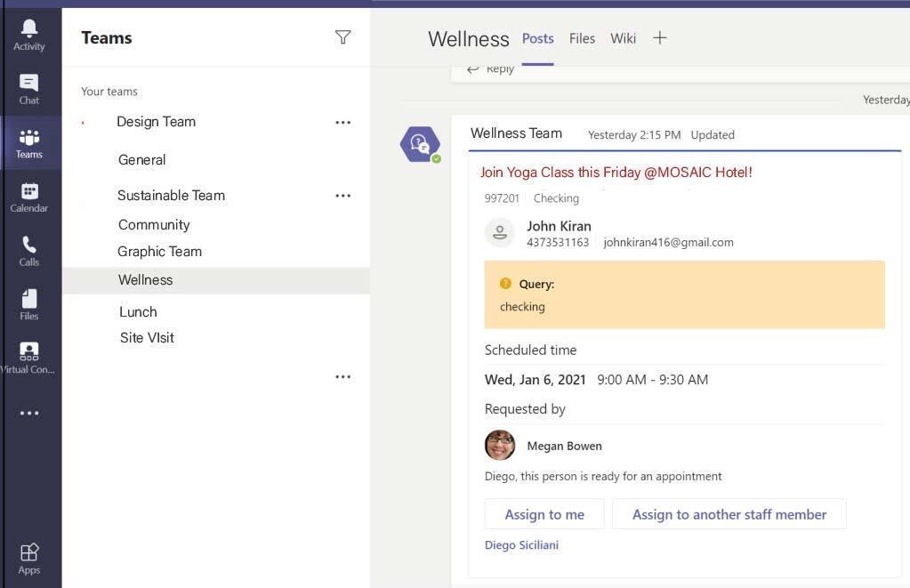Open Chat in the sidebar
910x588 pixels.
[29, 89]
